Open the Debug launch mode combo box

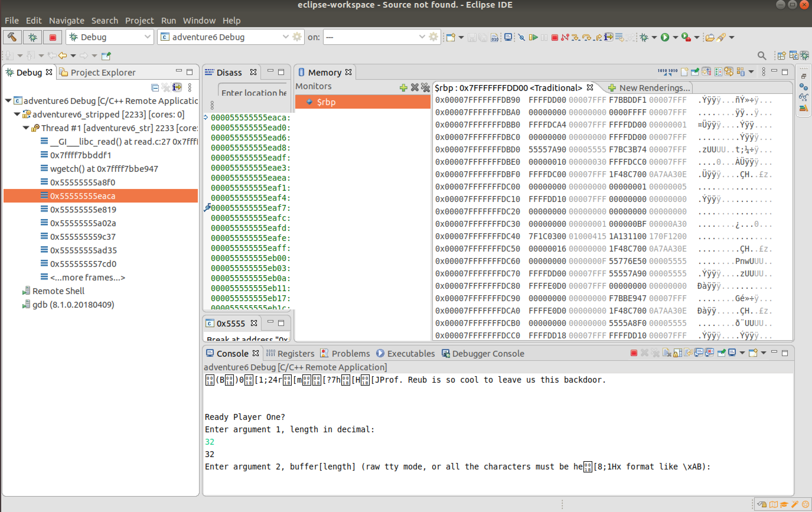(x=147, y=37)
